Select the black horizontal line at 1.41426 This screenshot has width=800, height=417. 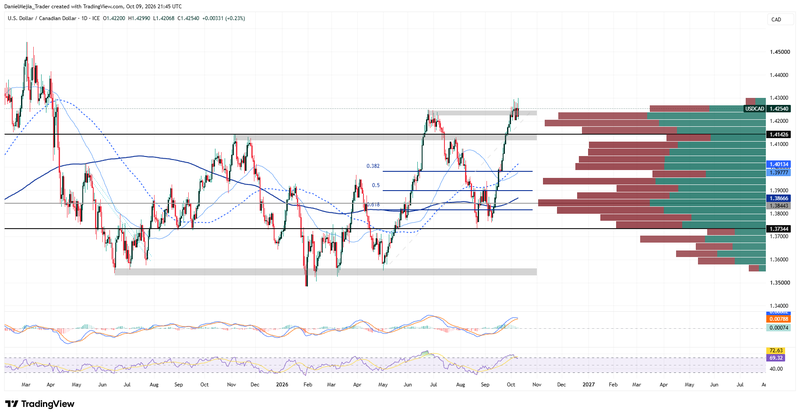click(385, 134)
